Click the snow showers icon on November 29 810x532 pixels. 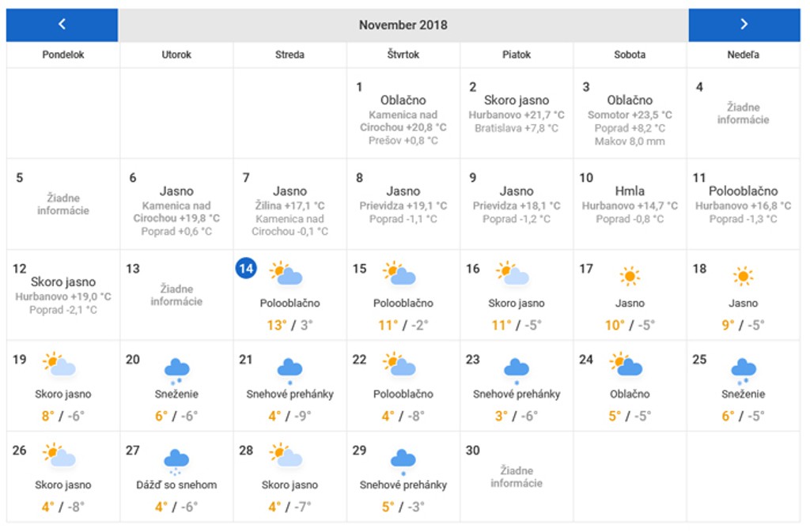[x=403, y=458]
